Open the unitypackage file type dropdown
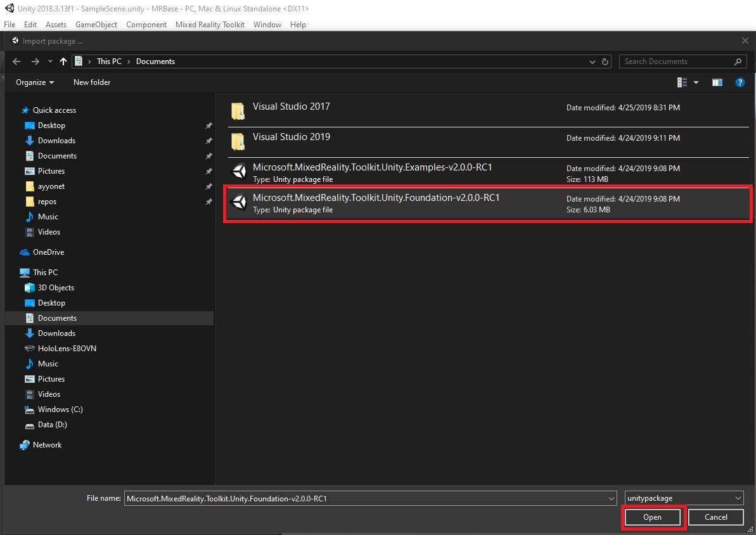Image resolution: width=756 pixels, height=535 pixels. point(684,498)
